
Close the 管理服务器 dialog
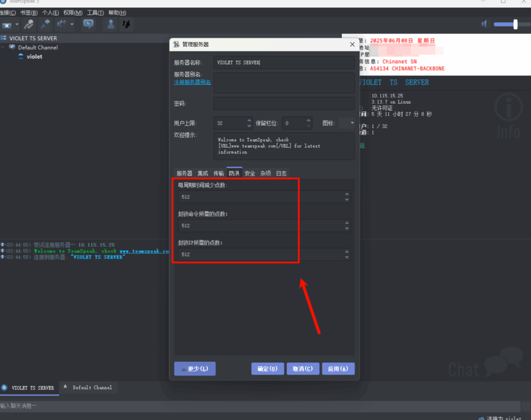coord(352,45)
